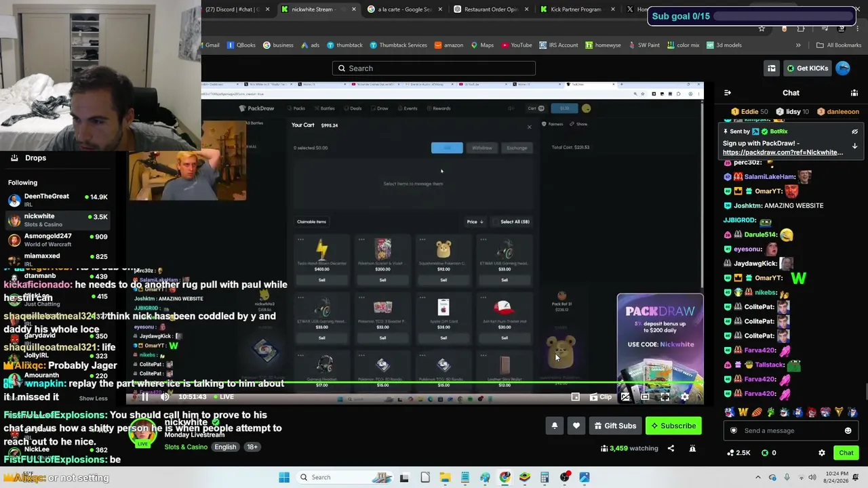Pause the Kick livestream video

144,397
